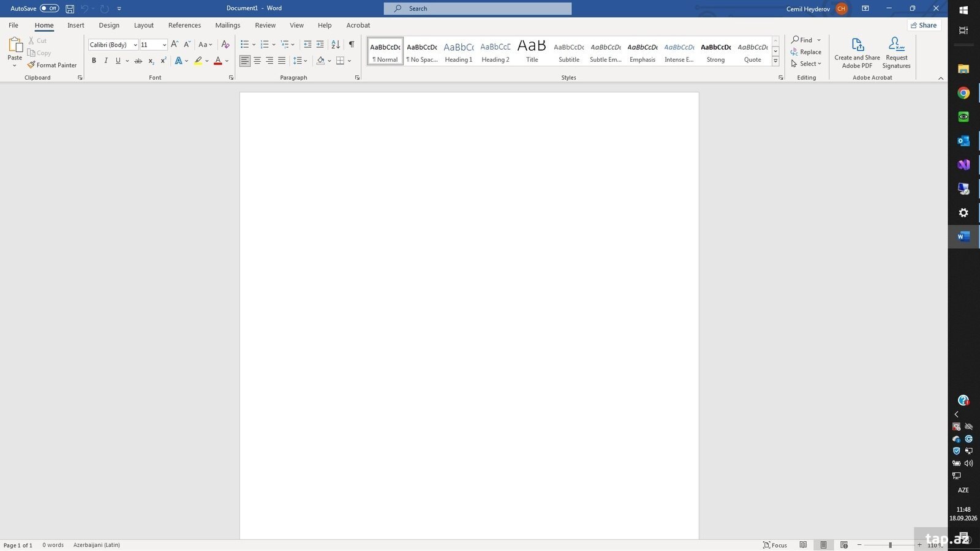Viewport: 980px width, 551px height.
Task: Click the zoom slider handle
Action: pyautogui.click(x=890, y=545)
